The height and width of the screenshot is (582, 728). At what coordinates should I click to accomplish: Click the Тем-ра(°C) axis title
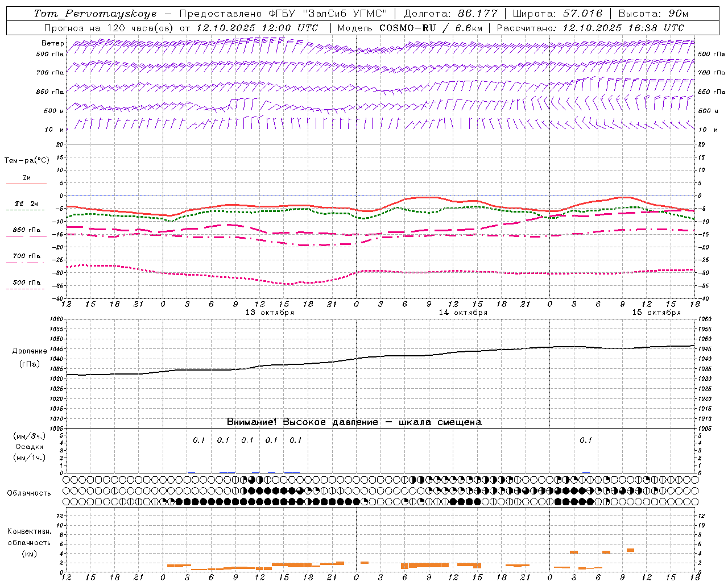coord(27,161)
